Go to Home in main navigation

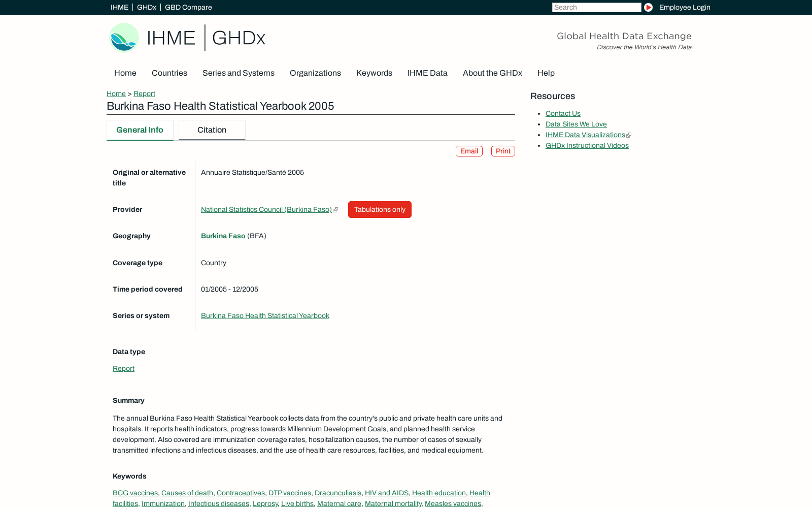[125, 73]
